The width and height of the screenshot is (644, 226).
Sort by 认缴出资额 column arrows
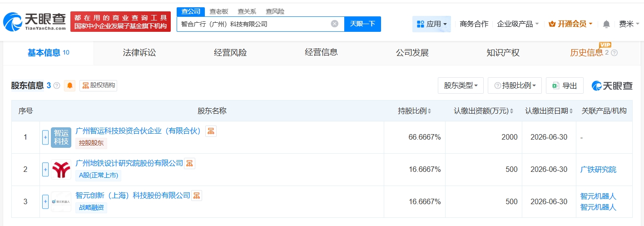[511, 111]
